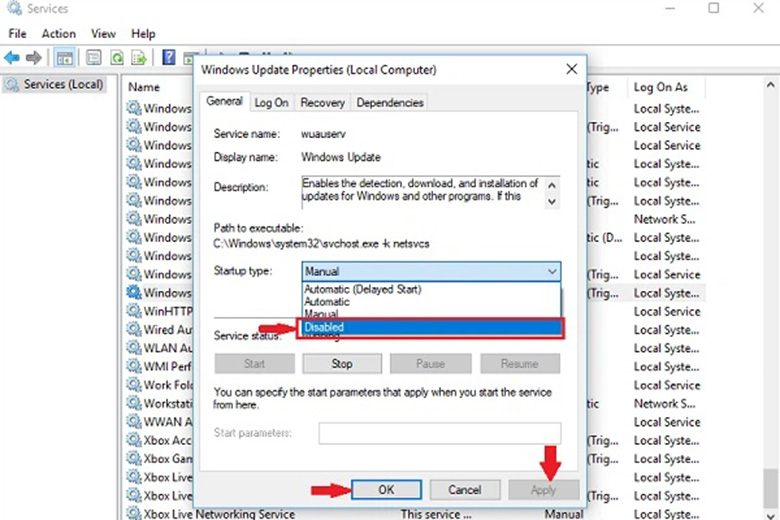Pick the Manual option in dropdown list
Image resolution: width=780 pixels, height=520 pixels.
(321, 314)
